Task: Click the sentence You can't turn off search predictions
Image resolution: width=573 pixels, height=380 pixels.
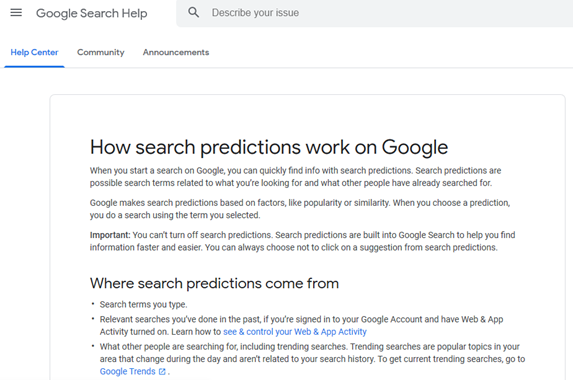Action: [202, 235]
